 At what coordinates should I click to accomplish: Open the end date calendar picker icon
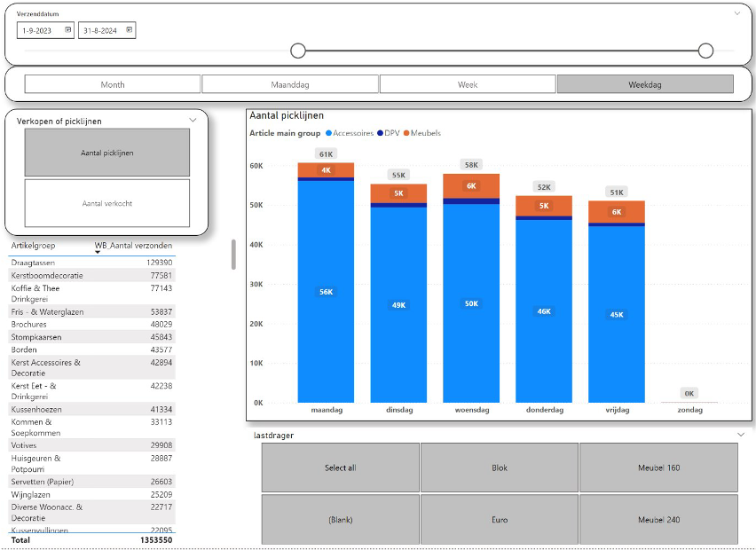click(x=129, y=30)
